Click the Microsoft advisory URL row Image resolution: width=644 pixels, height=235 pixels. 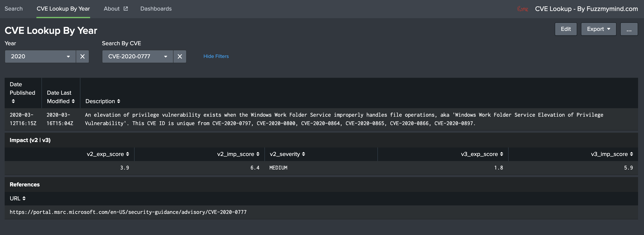(x=128, y=212)
